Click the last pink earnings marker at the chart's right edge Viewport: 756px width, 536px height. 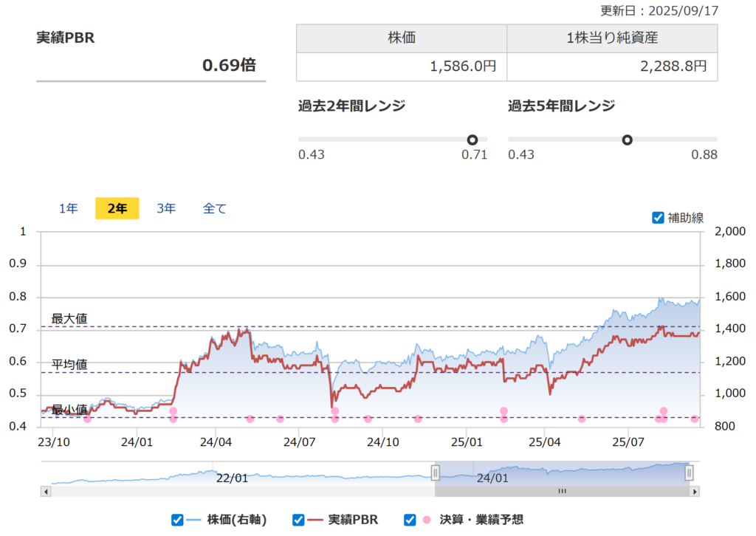pos(695,419)
